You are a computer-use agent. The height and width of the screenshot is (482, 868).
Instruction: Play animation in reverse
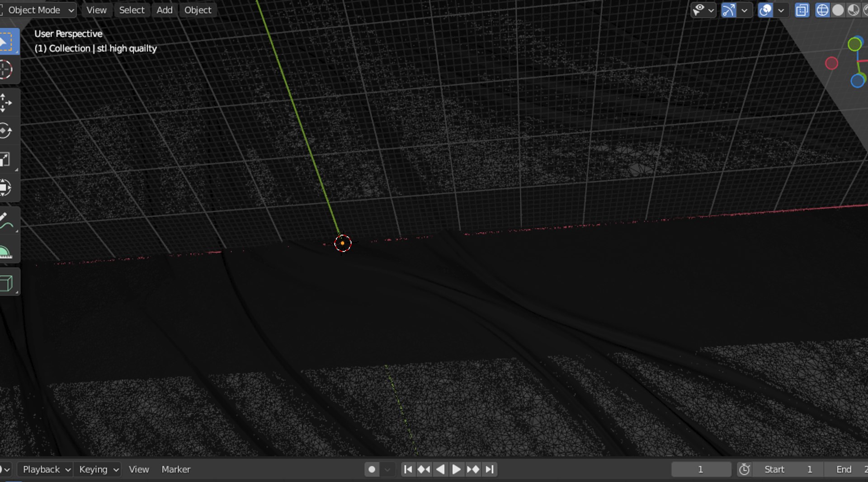coord(440,469)
